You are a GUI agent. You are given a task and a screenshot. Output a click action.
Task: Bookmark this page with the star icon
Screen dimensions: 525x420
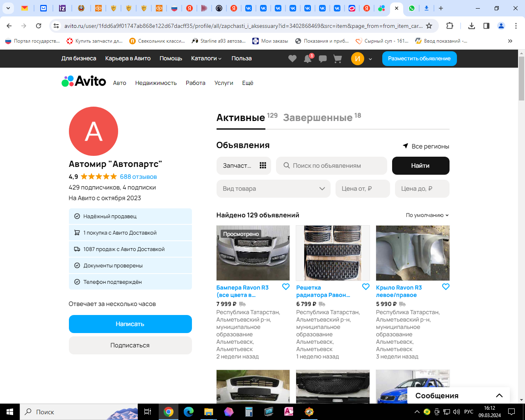(x=429, y=26)
